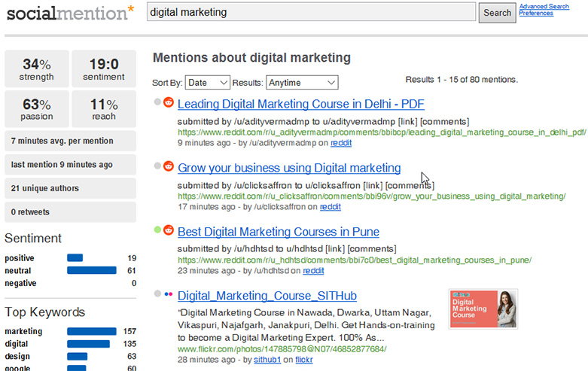Click the Digital Marketing Course thumbnail image
The width and height of the screenshot is (588, 371).
coord(483,309)
